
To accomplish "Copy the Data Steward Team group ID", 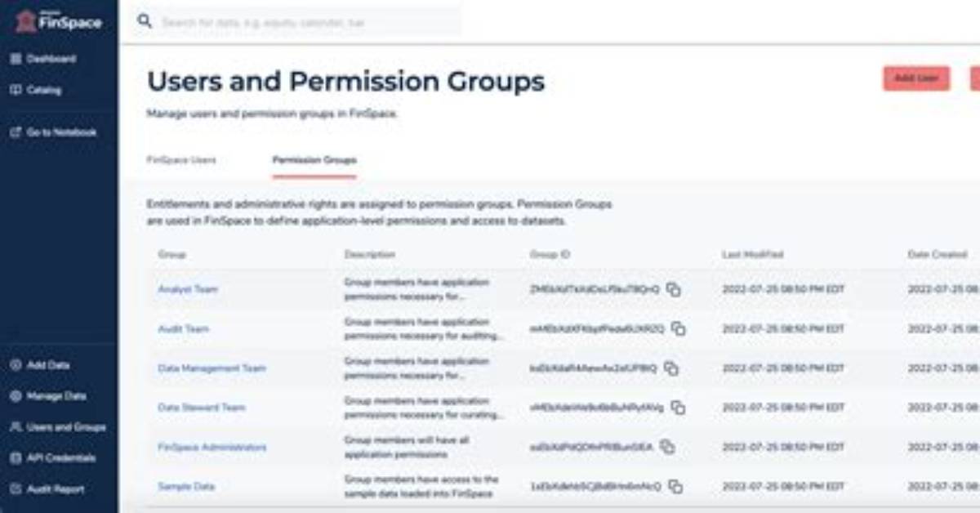I will tap(678, 408).
